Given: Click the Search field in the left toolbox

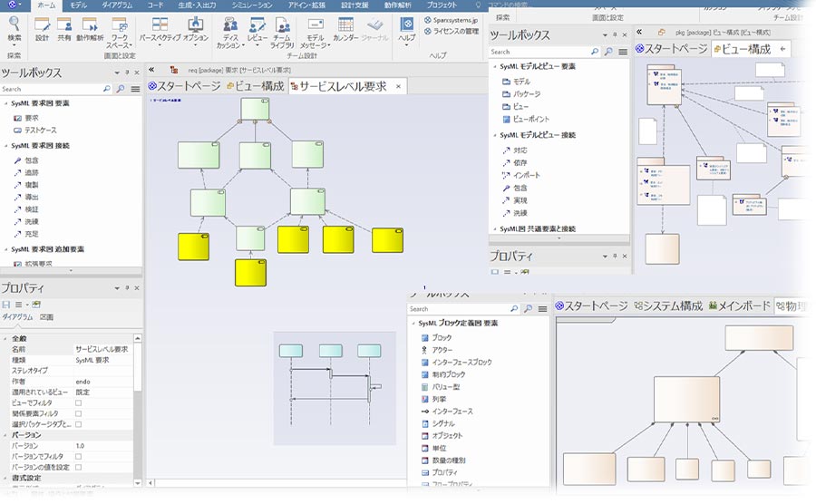Looking at the screenshot, I should coord(50,89).
